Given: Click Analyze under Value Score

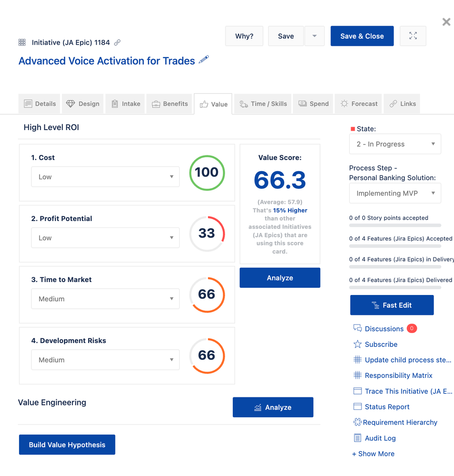Looking at the screenshot, I should point(280,277).
